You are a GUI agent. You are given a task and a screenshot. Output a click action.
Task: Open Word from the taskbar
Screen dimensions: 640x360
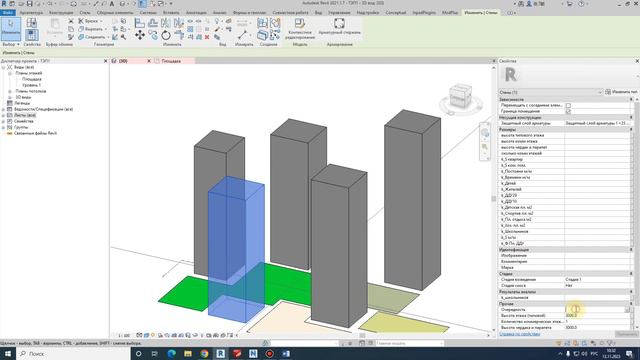(x=286, y=353)
